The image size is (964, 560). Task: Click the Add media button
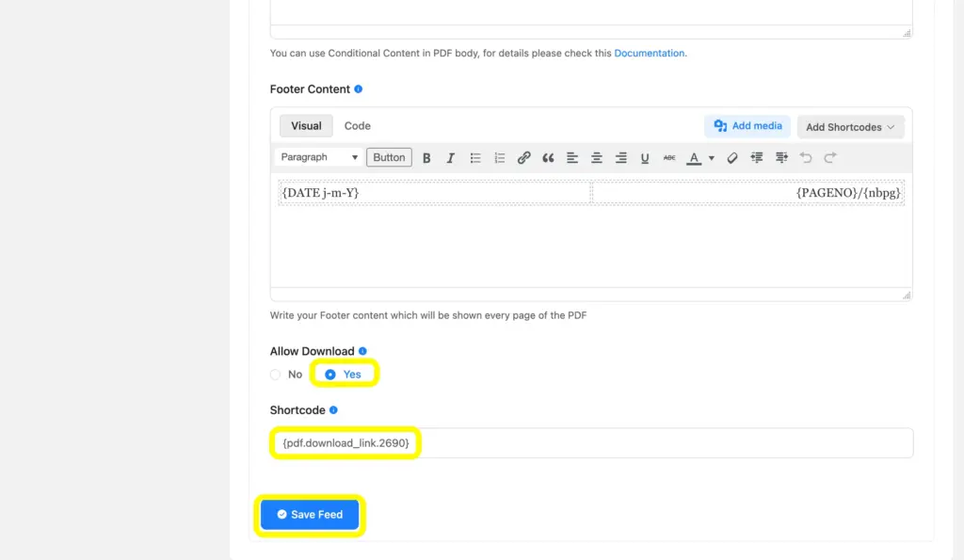pos(747,126)
